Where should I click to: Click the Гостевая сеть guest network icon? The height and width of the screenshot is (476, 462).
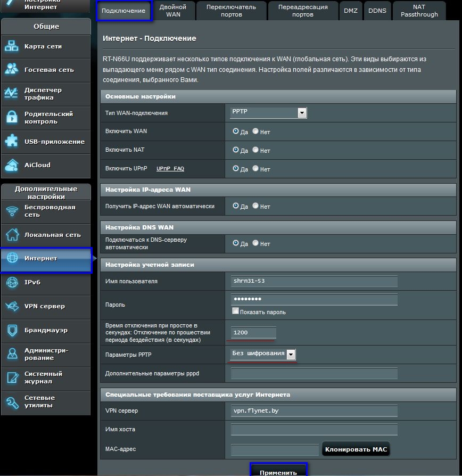pos(12,69)
